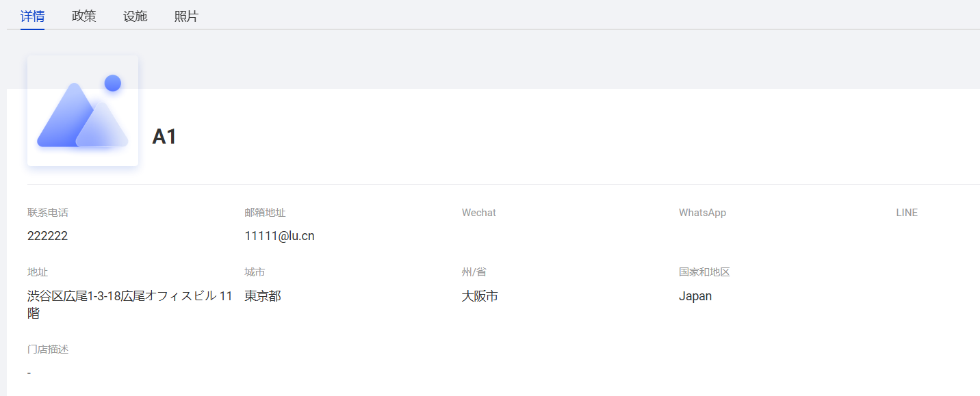Click the address text starting with 渋谷区広尾
Screen dimensions: 980x396
[130, 297]
